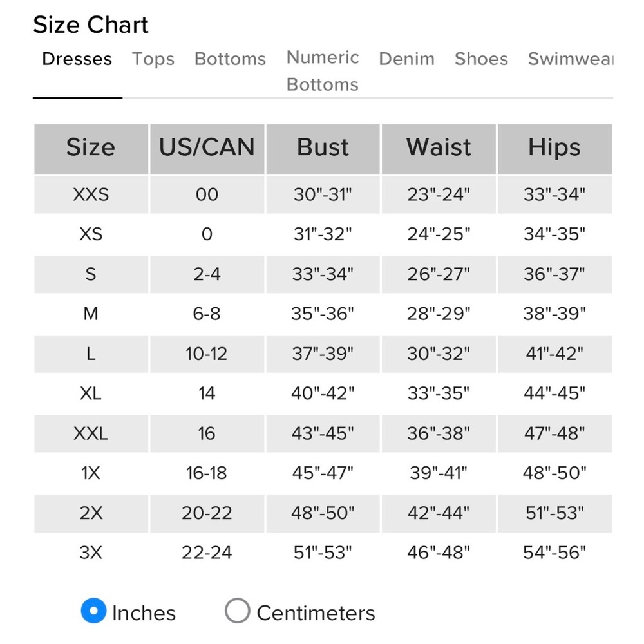The height and width of the screenshot is (644, 644).
Task: Select the Swimwear tab
Action: pos(571,59)
